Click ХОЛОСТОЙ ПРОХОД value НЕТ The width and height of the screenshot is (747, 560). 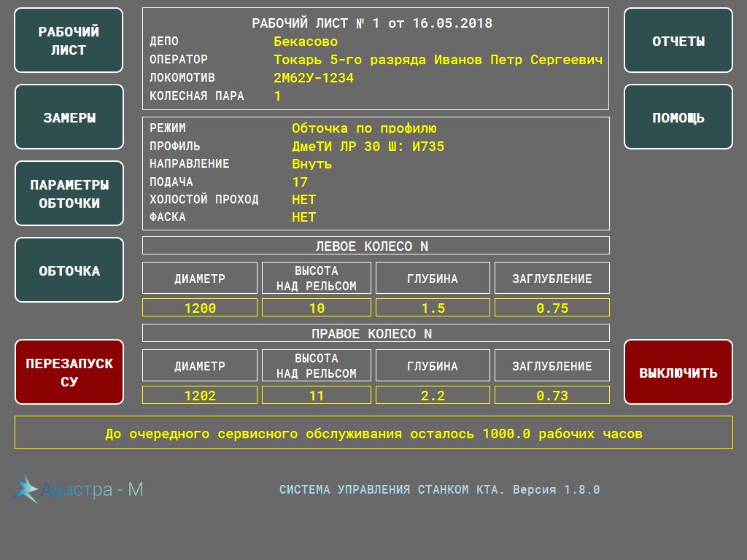[x=303, y=200]
